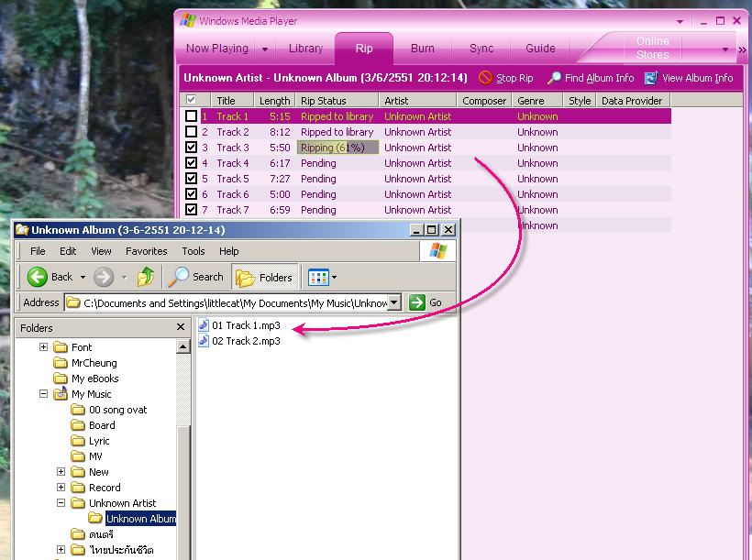Open the Now Playing dropdown arrow
Viewport: 752px width, 560px height.
tap(265, 49)
